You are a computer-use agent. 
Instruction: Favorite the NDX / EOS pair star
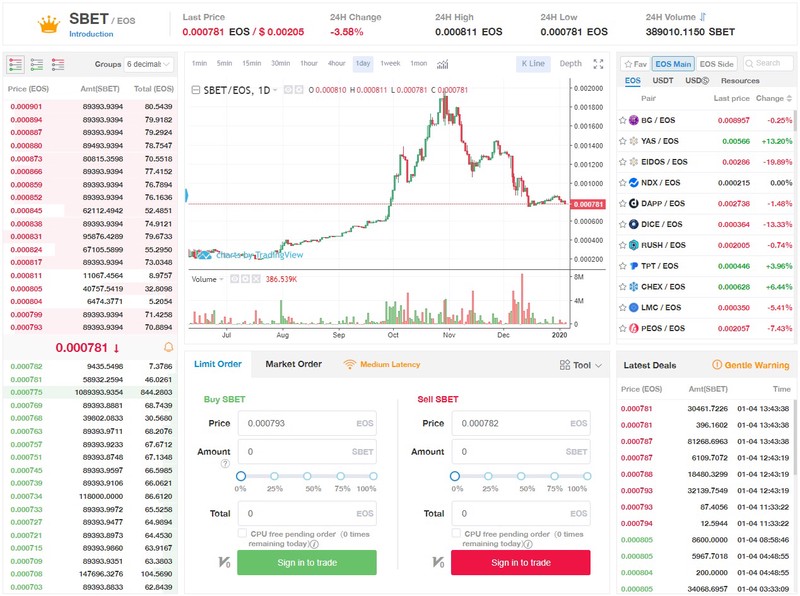622,183
